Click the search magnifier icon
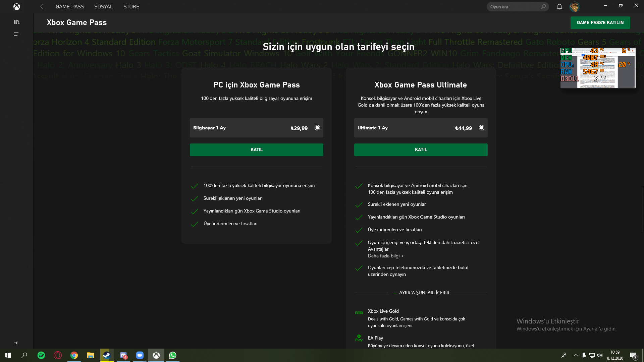 [543, 7]
